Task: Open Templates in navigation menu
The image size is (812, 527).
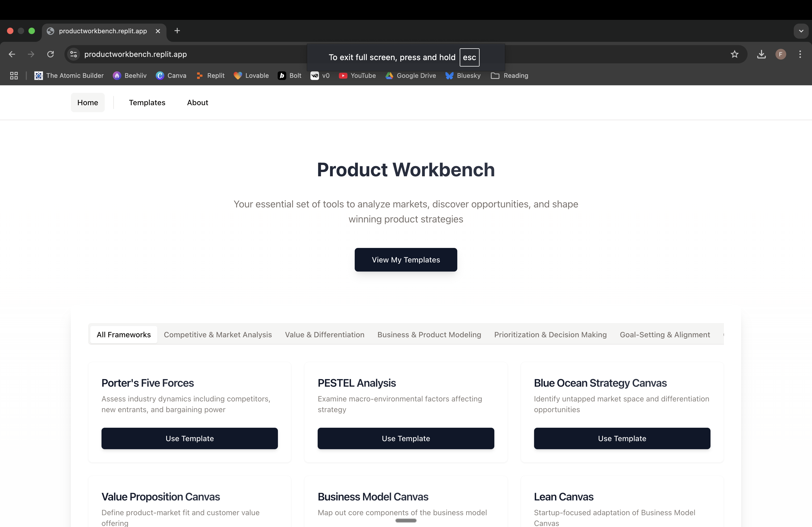Action: pos(147,103)
